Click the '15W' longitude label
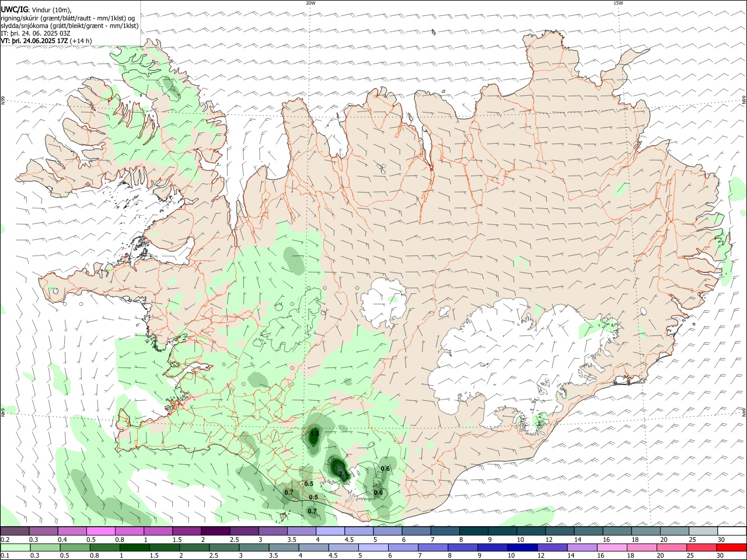747x560 pixels. 618,3
